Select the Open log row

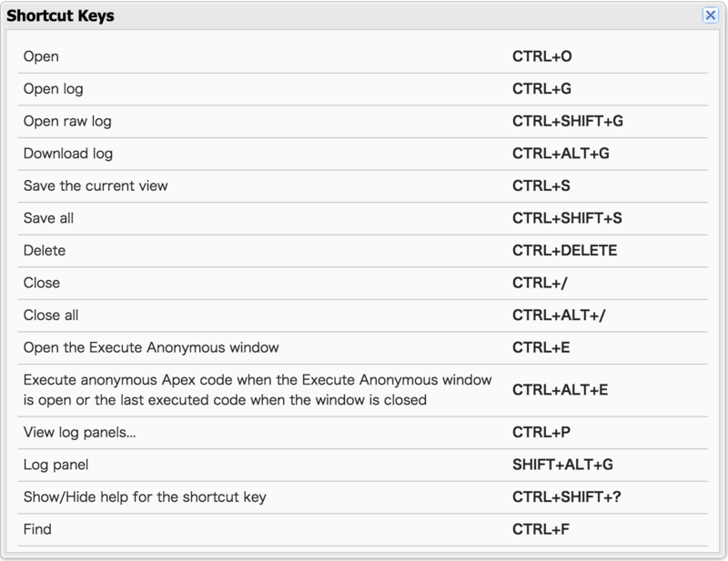(362, 89)
